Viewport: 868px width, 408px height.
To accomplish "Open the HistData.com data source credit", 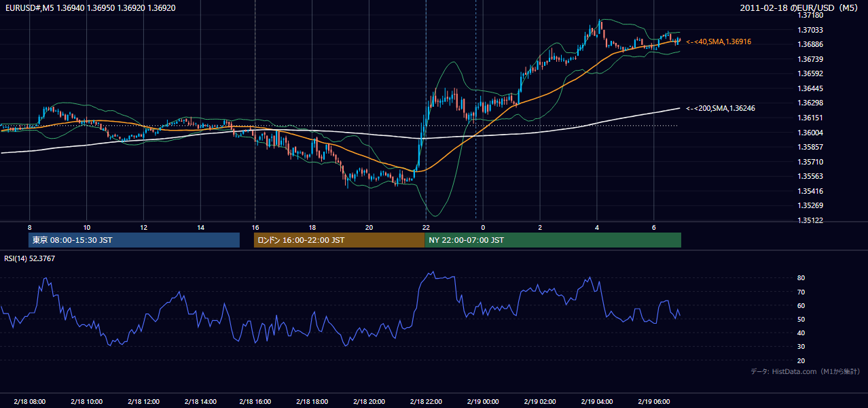I will (805, 371).
